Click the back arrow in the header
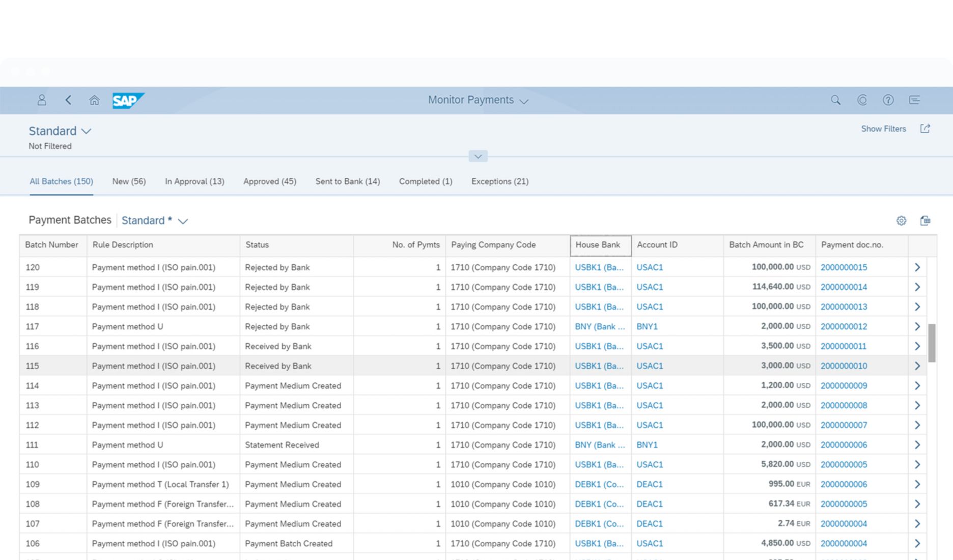Image resolution: width=953 pixels, height=560 pixels. [68, 100]
